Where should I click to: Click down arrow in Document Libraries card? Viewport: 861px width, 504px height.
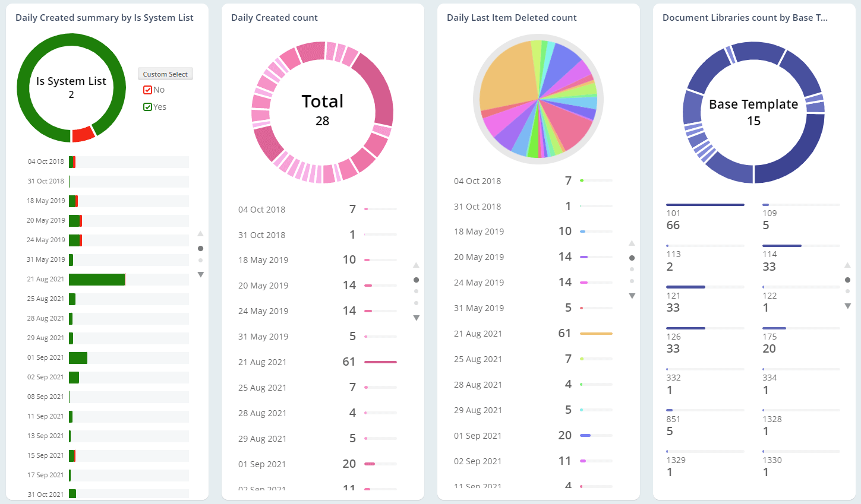847,306
